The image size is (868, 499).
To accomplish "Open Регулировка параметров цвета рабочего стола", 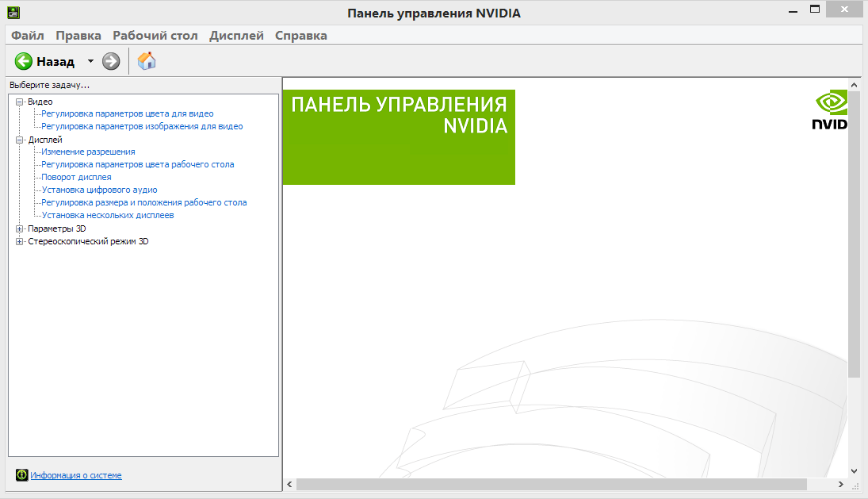I will pos(138,164).
